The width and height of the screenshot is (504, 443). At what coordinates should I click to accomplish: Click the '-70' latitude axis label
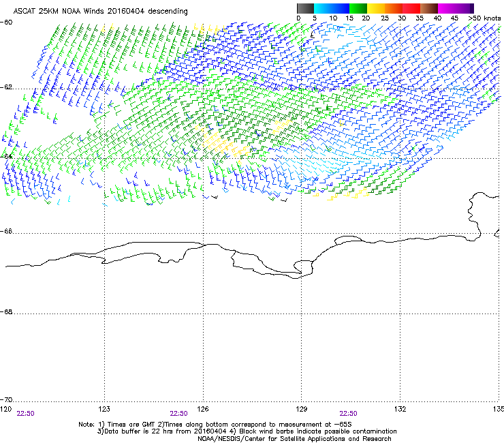coord(6,400)
